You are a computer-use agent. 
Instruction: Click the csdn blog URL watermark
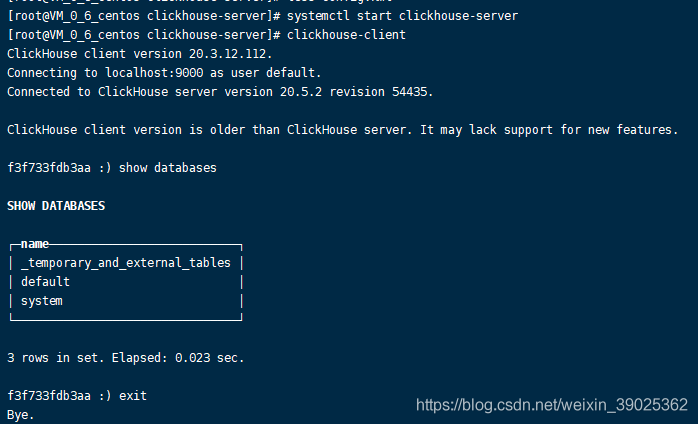pos(551,405)
